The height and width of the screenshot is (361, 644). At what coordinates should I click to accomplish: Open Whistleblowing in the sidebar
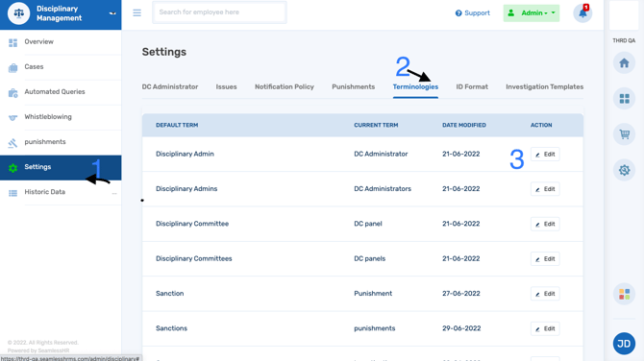pyautogui.click(x=48, y=116)
